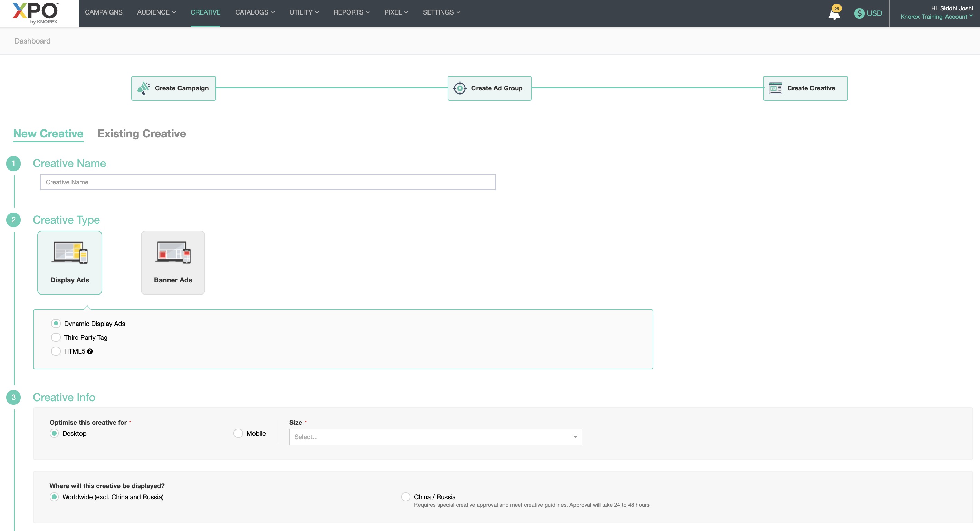Open the Size select dropdown

[435, 437]
